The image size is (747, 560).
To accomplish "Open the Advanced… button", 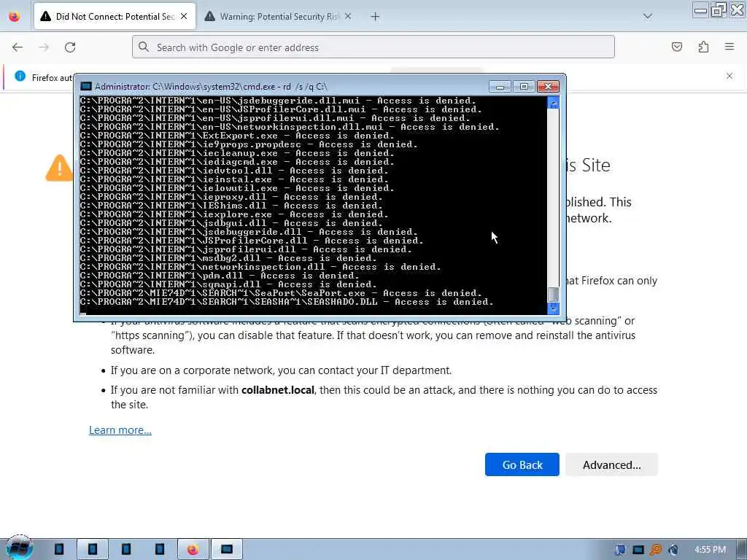I will tap(612, 464).
